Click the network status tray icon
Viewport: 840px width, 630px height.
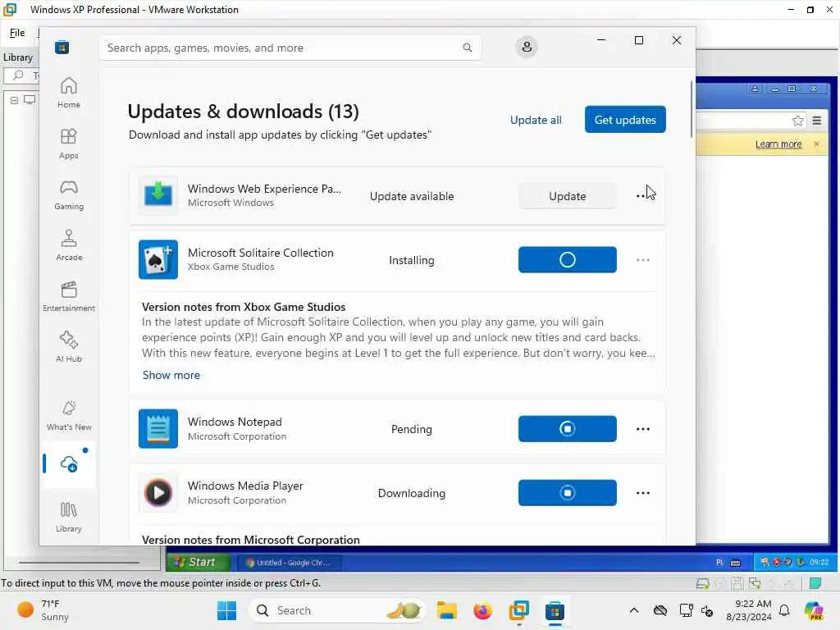[685, 610]
